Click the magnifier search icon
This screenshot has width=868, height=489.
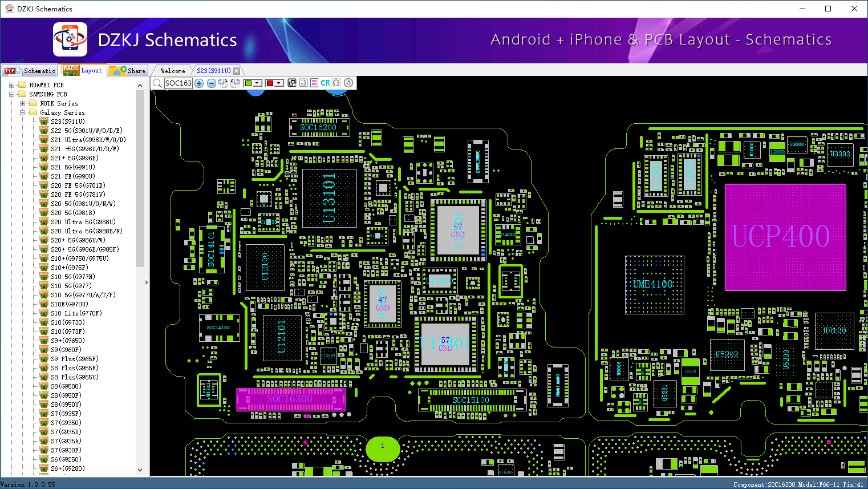157,83
